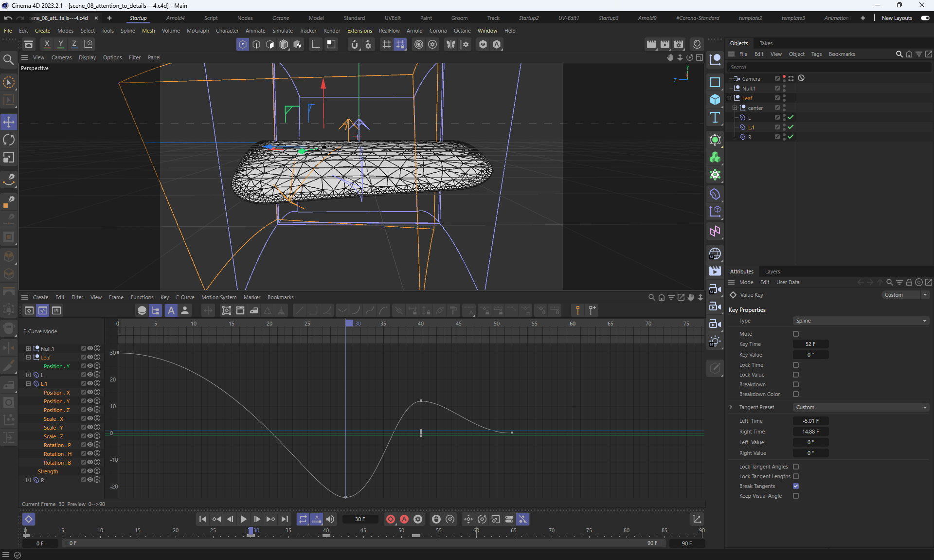The image size is (934, 560).
Task: Uncheck the Break Tangents checkbox
Action: (796, 486)
